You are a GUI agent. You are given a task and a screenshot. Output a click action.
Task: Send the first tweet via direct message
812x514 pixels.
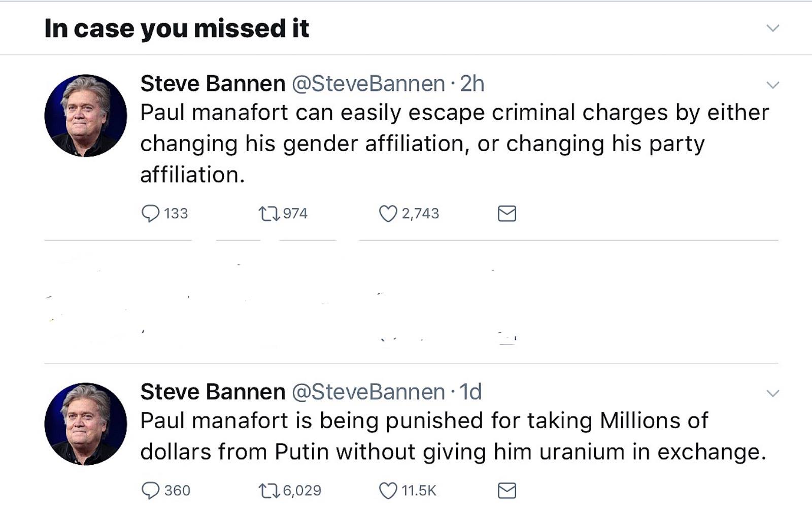point(507,214)
